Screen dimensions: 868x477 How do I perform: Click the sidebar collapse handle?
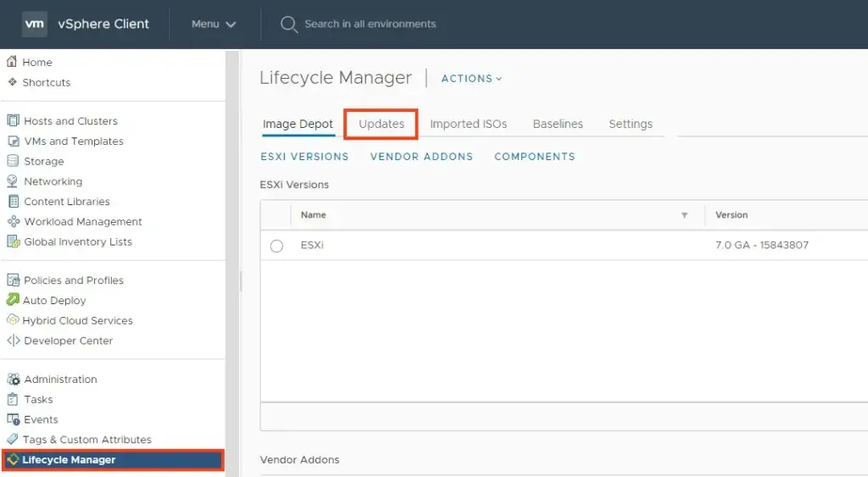241,281
